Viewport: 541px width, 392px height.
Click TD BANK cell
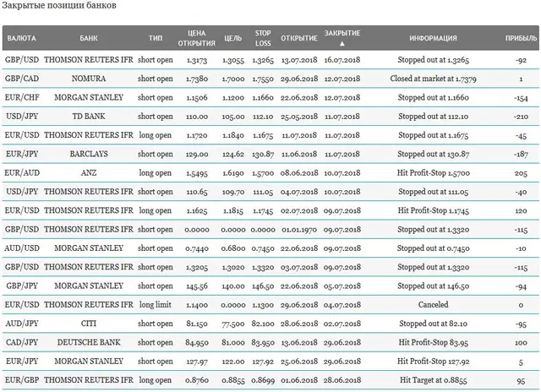click(x=89, y=117)
